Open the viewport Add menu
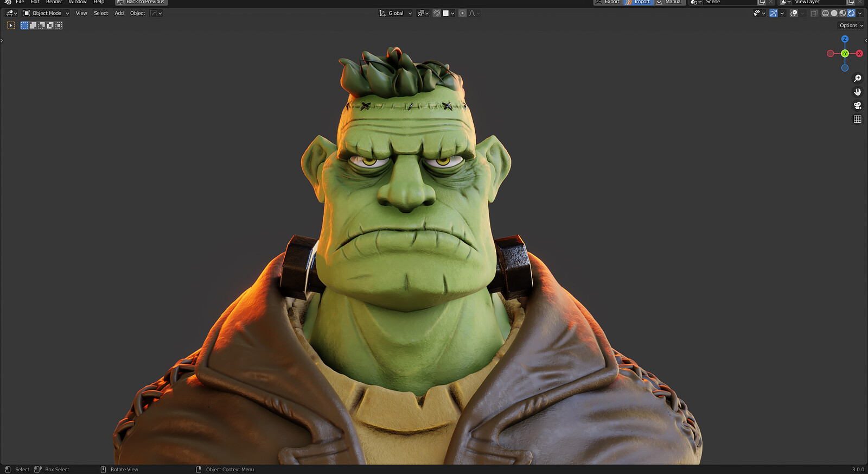 [x=119, y=13]
